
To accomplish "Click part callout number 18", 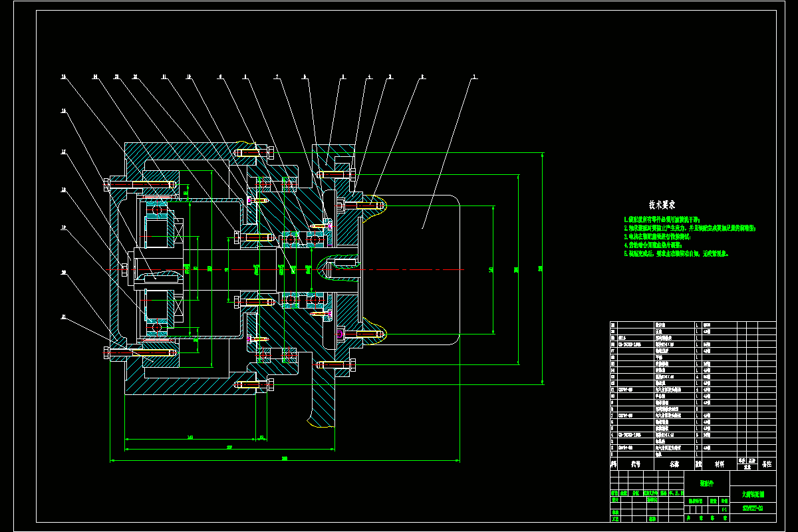I will (64, 190).
